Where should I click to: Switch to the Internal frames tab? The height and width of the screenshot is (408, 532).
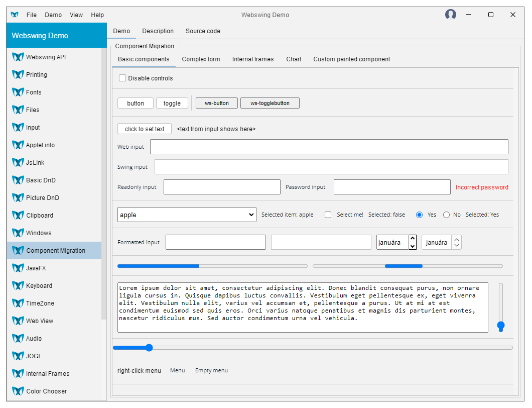tap(253, 59)
